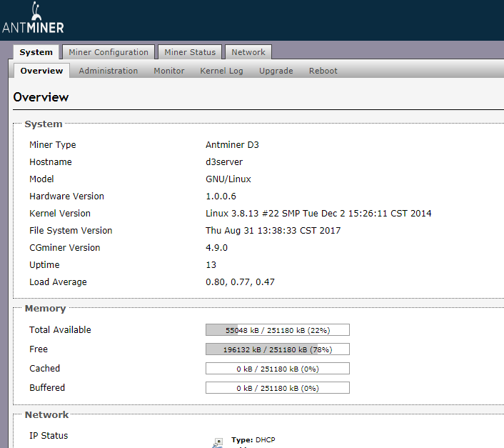This screenshot has height=448, width=504.
Task: Click the network interface icon beside IP Status
Action: pos(217,442)
